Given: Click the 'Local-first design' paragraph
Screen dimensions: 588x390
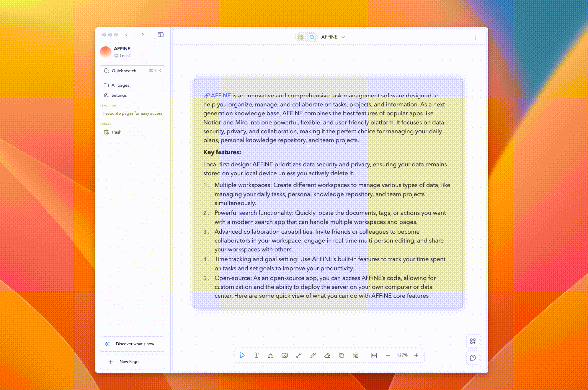Looking at the screenshot, I should 325,169.
